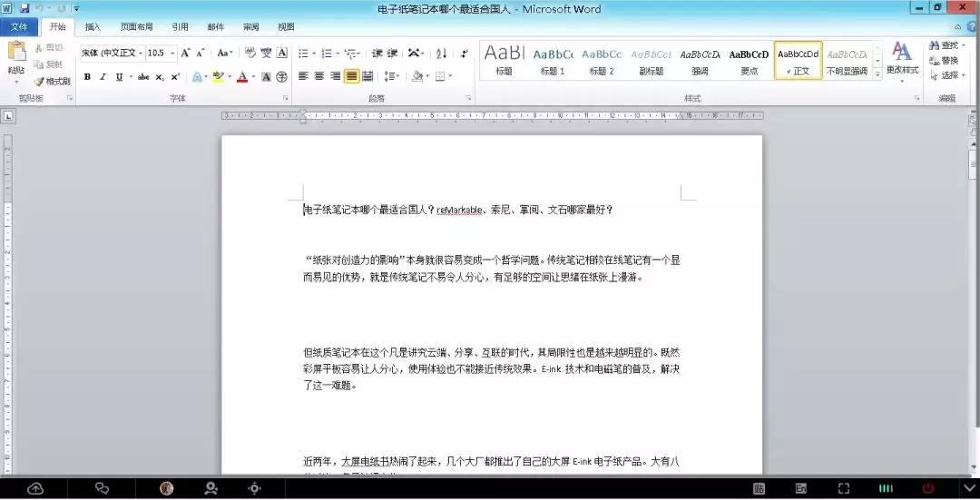The width and height of the screenshot is (980, 500).
Task: Toggle italic formatting
Action: coord(103,77)
